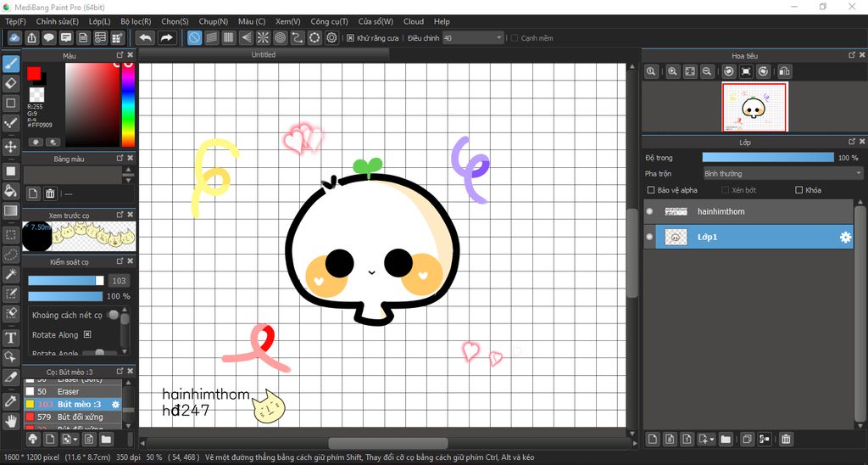
Task: Open snap settings gear icon
Action: point(331,37)
